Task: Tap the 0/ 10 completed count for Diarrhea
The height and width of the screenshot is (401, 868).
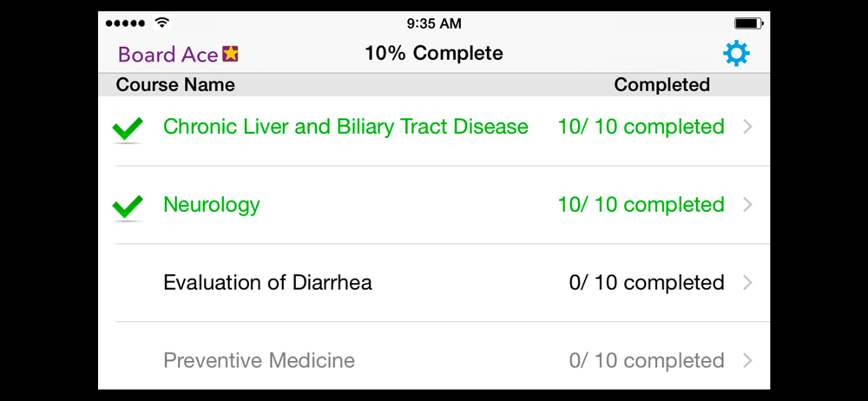Action: [647, 283]
